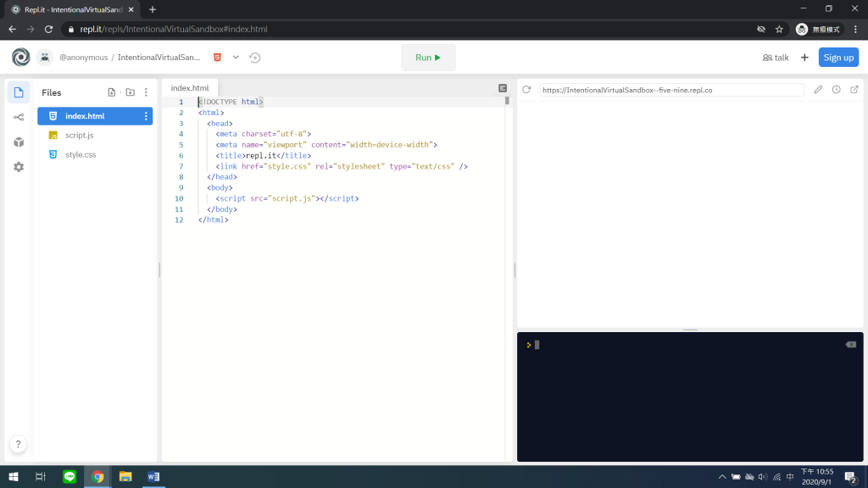
Task: Click into the console prompt
Action: 537,346
